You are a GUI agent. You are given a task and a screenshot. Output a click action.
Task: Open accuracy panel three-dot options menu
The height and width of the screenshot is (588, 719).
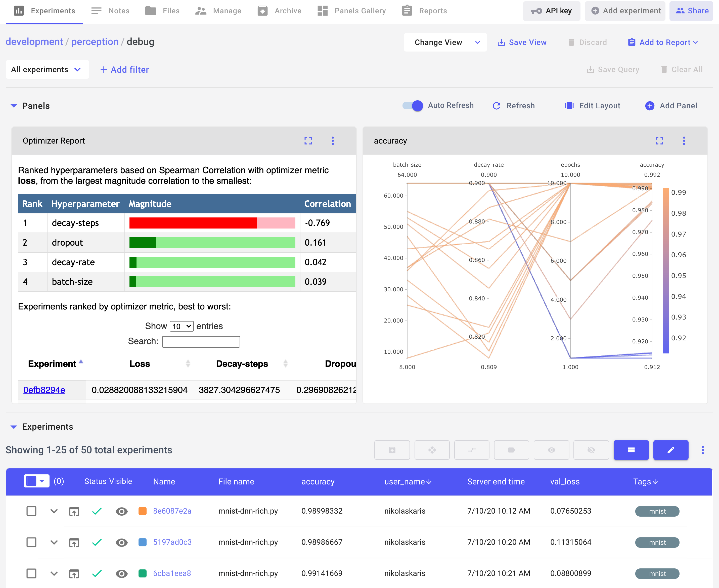(684, 141)
